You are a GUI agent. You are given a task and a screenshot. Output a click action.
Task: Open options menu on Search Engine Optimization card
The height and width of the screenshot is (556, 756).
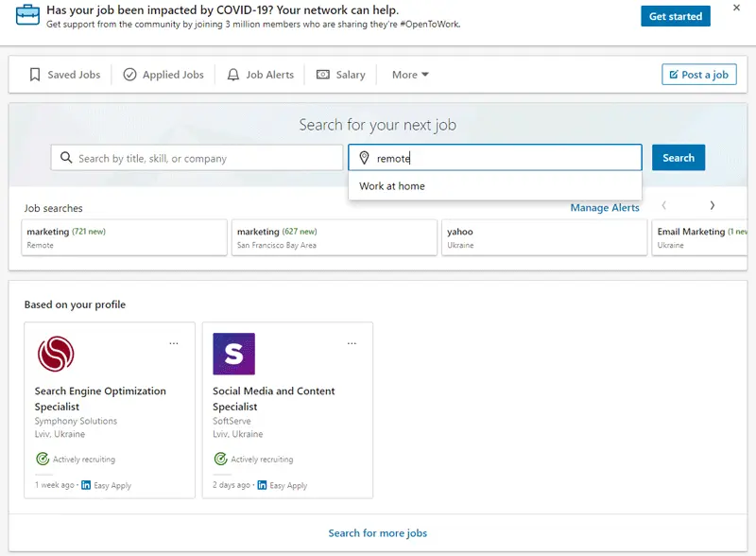click(174, 343)
